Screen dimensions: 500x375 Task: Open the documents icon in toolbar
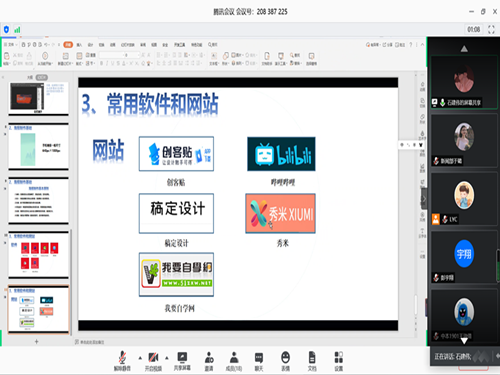pos(312,361)
